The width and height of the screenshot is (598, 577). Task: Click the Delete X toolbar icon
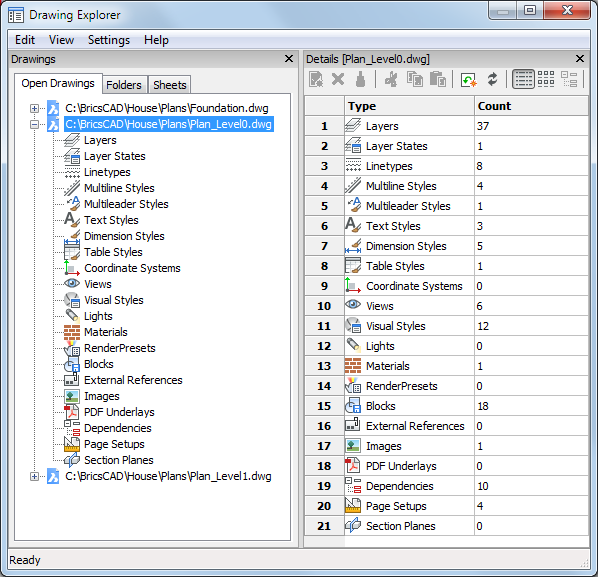point(338,79)
